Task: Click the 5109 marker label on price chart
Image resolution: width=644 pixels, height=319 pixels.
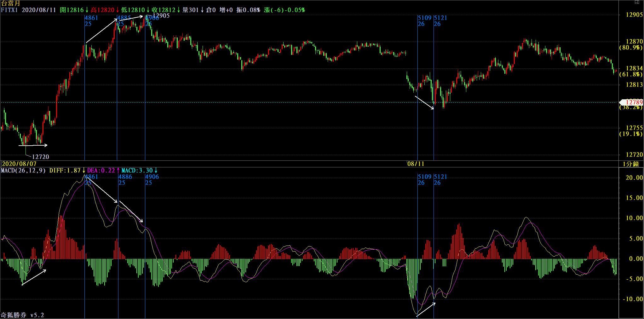Action: click(x=425, y=18)
